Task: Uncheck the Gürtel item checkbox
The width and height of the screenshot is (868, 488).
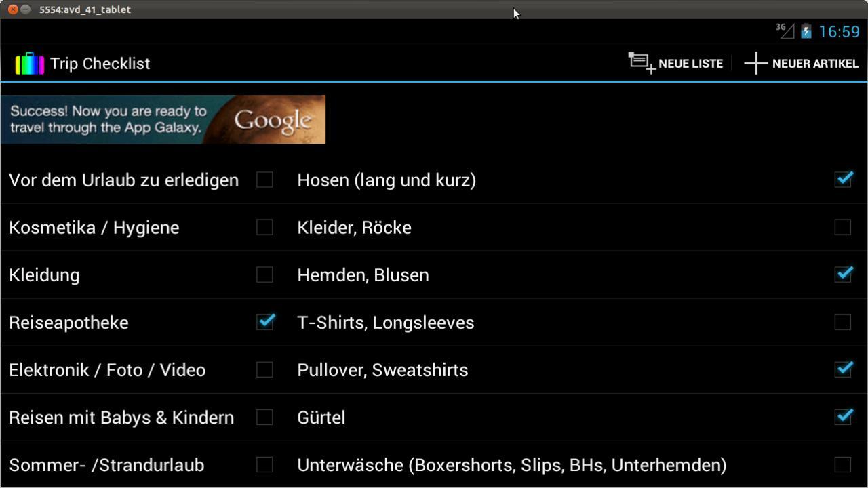Action: pyautogui.click(x=843, y=417)
